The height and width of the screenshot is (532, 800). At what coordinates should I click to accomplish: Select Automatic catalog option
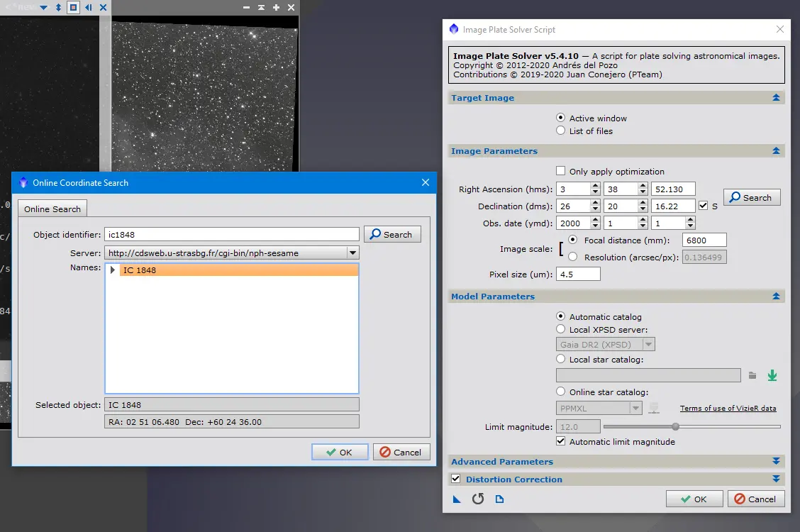tap(561, 316)
